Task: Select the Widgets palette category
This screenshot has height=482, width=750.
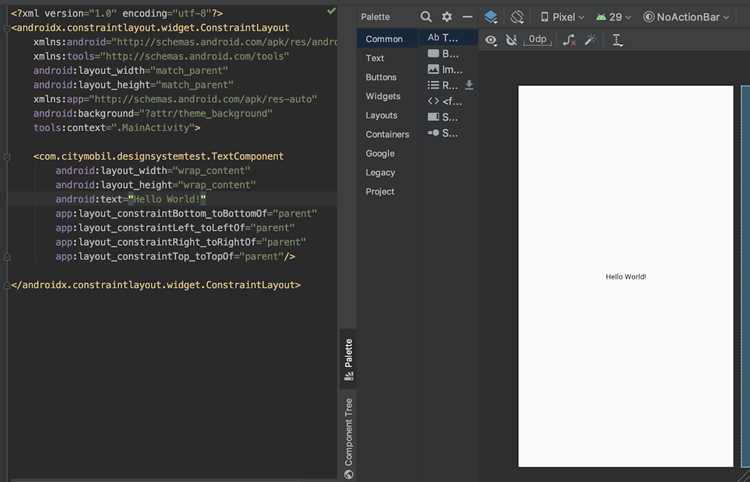Action: point(386,96)
